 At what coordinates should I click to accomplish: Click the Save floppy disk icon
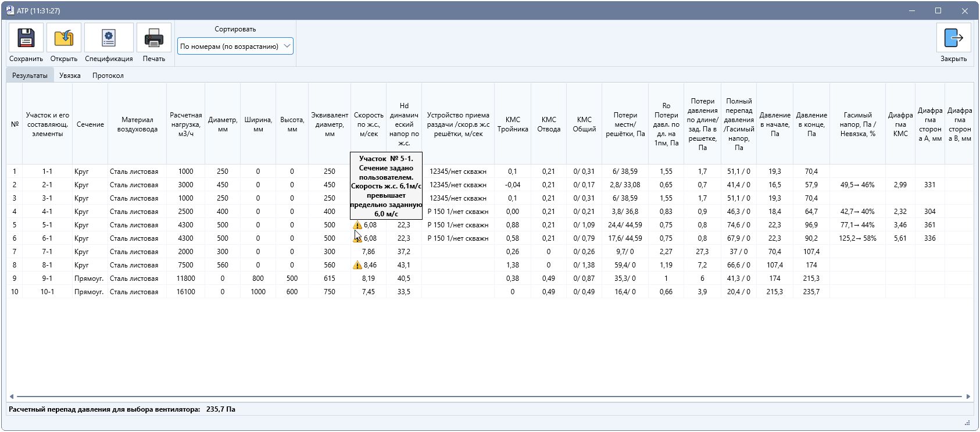pyautogui.click(x=26, y=38)
